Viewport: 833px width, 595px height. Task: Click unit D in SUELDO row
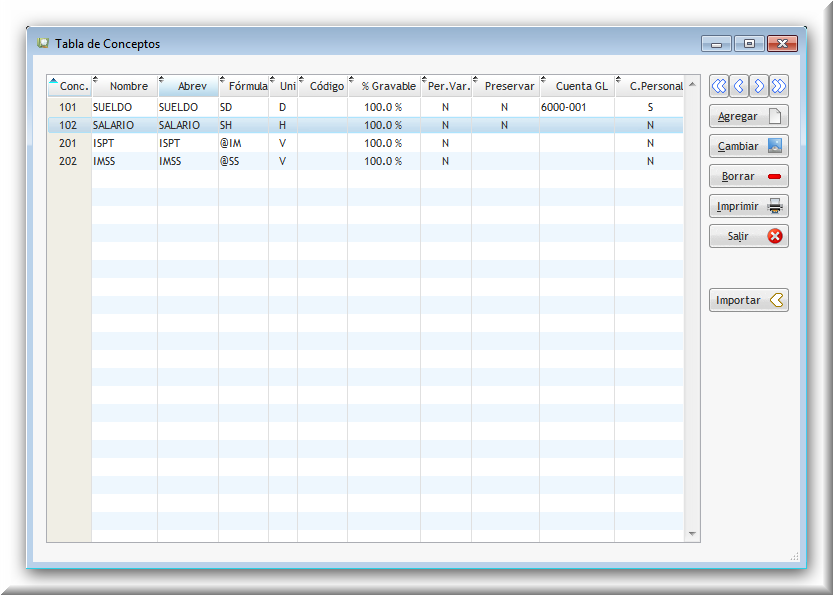tap(283, 107)
